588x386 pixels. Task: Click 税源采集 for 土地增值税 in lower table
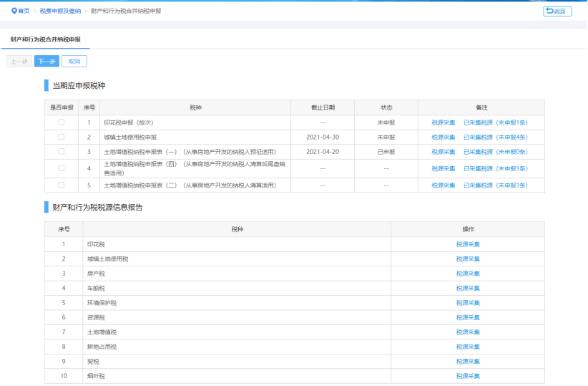point(468,332)
